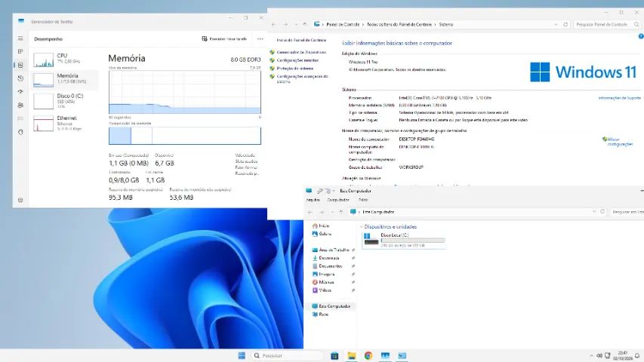The width and height of the screenshot is (644, 362).
Task: Open Users icon in Task Manager sidebar
Action: [x=20, y=105]
